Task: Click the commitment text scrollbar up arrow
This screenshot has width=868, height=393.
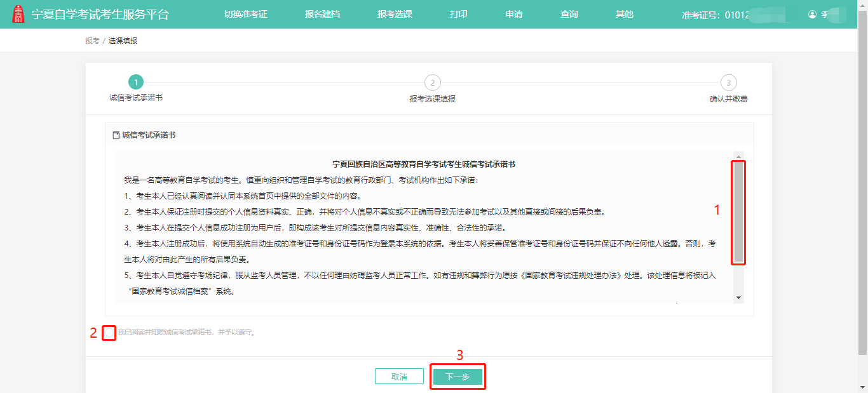Action: click(738, 156)
